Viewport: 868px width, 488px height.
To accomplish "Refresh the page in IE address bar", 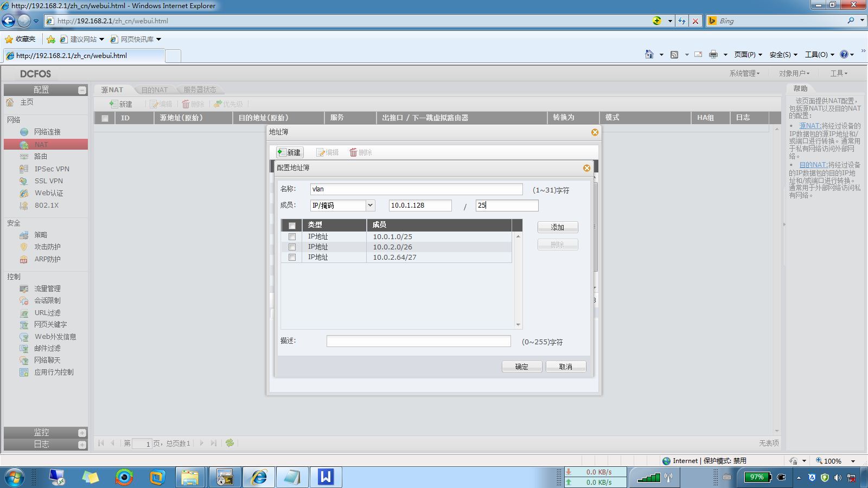I will 682,21.
